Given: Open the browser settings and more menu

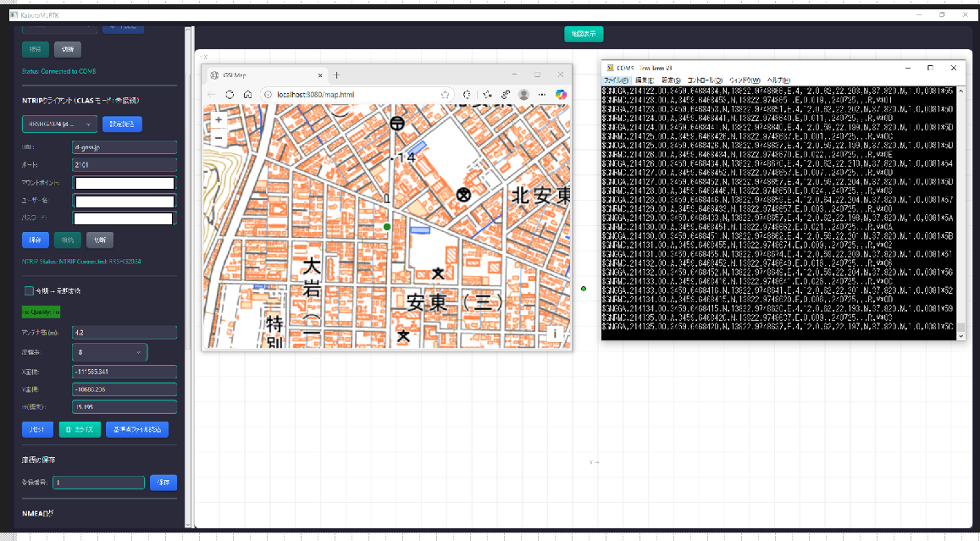Looking at the screenshot, I should tap(542, 95).
